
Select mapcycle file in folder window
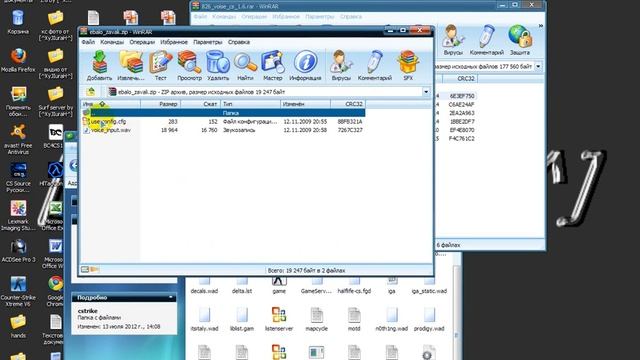[316, 319]
